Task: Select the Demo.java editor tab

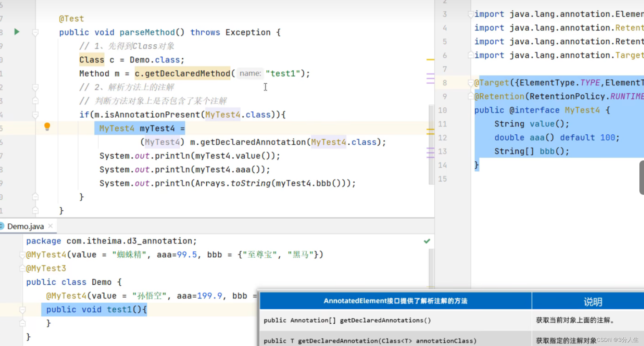Action: pos(26,226)
